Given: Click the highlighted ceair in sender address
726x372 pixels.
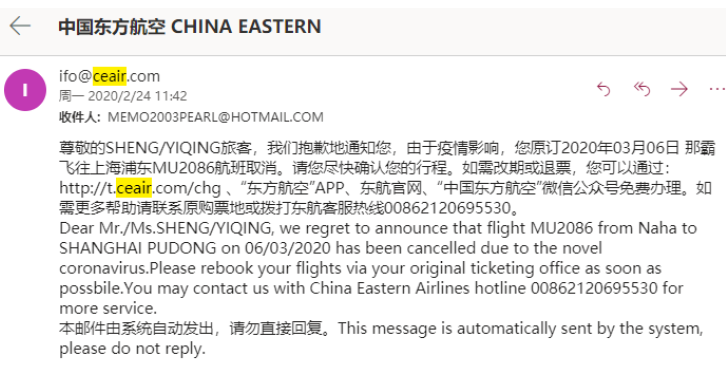Looking at the screenshot, I should click(109, 76).
